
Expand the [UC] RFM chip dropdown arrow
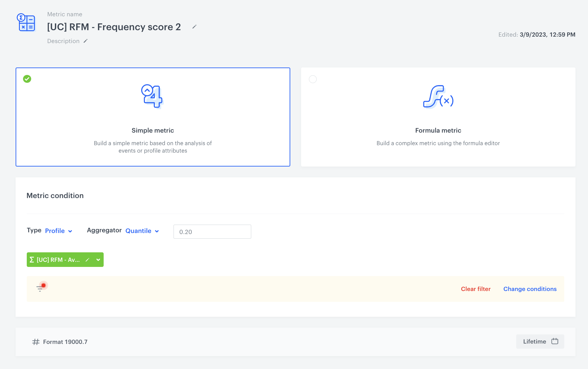98,260
